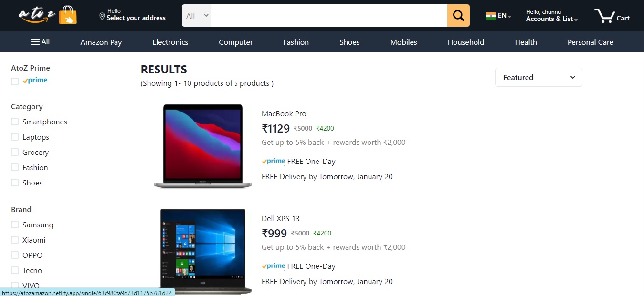644x296 pixels.
Task: Open the Featured sort dropdown
Action: (538, 77)
